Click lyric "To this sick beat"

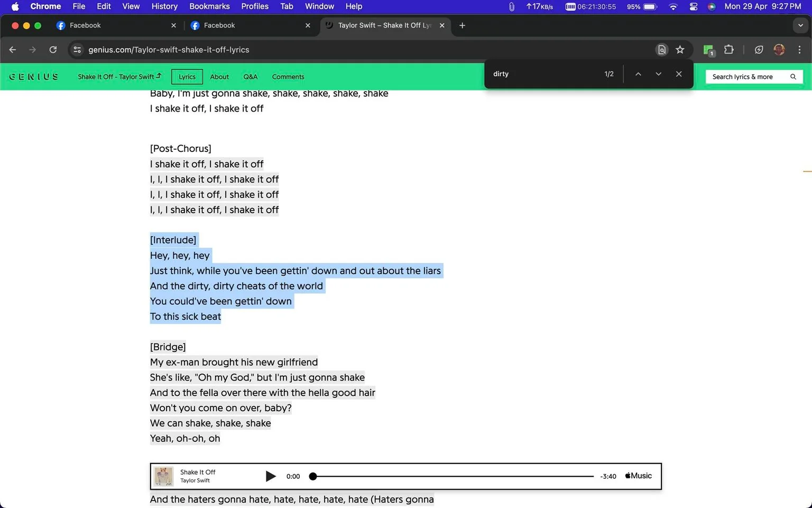click(x=186, y=316)
